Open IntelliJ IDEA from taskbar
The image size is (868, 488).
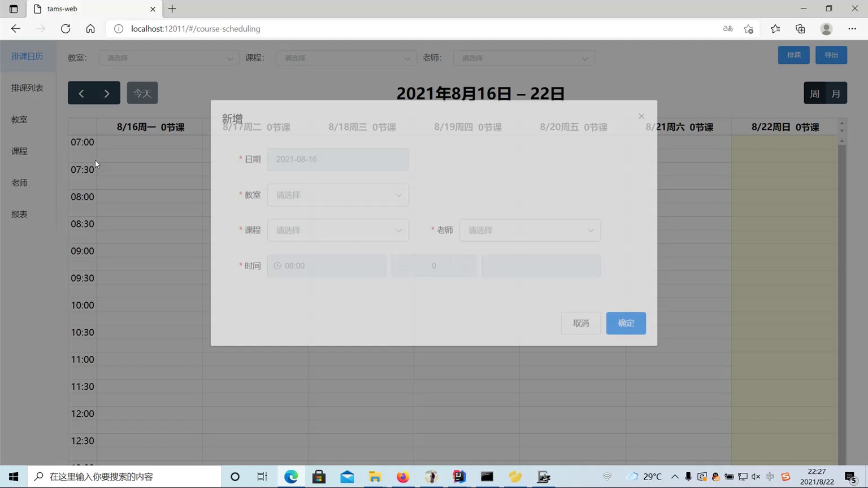(x=459, y=477)
